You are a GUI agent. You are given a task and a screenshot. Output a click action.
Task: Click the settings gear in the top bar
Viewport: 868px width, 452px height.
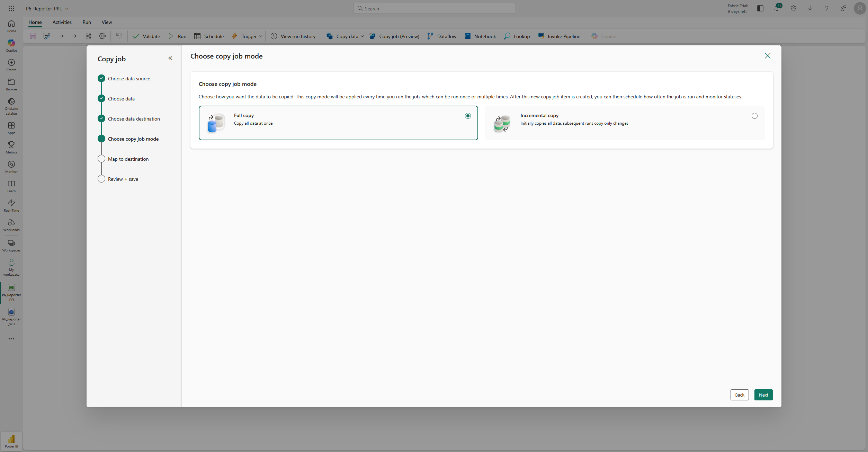pyautogui.click(x=793, y=8)
